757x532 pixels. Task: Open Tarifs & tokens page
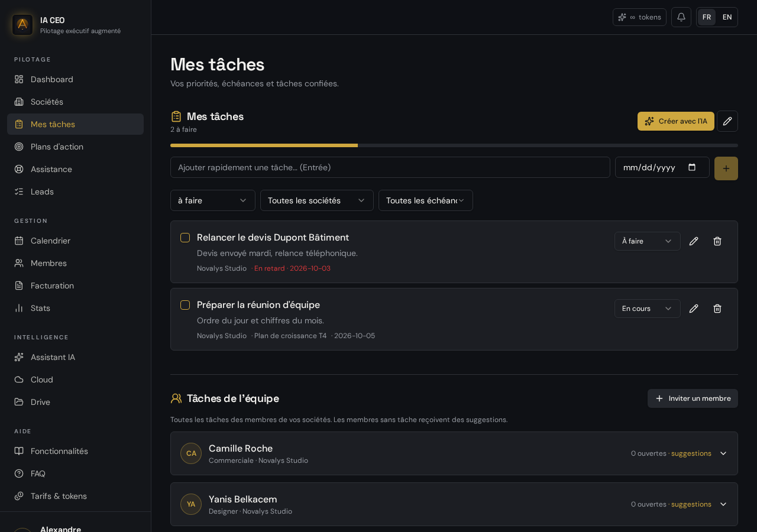(x=75, y=496)
